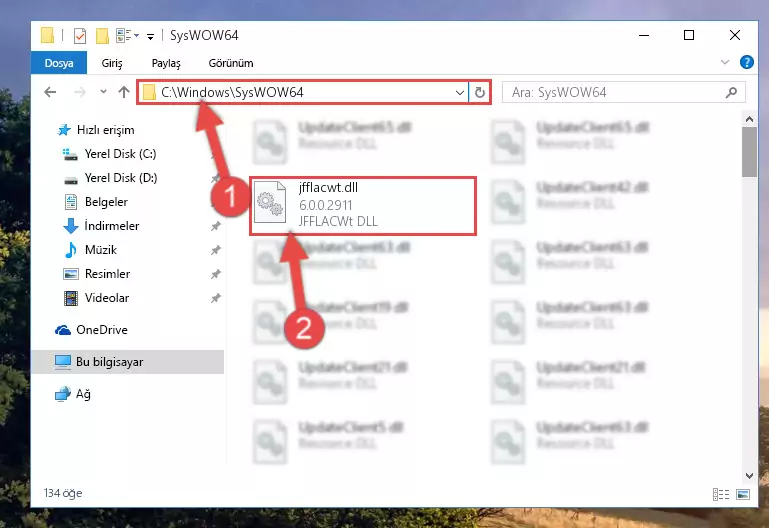Select the jfflacwt.dll file

click(363, 206)
